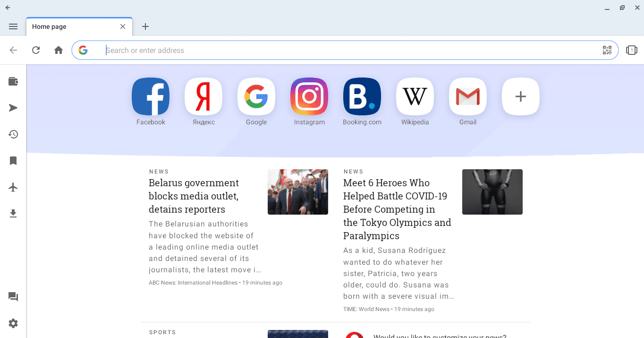The height and width of the screenshot is (338, 644).
Task: Open Google speed dial
Action: [x=256, y=96]
